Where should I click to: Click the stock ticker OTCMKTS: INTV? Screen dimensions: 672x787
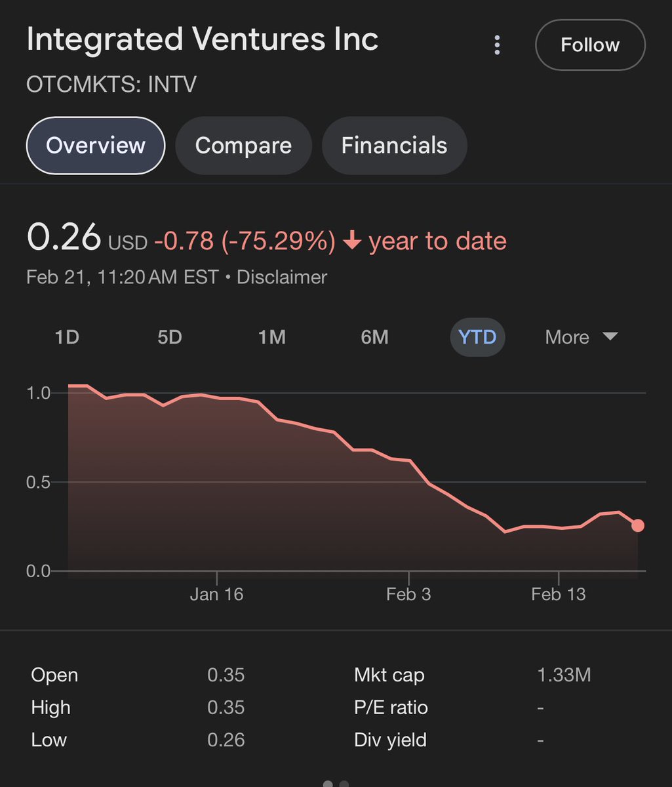(x=111, y=85)
